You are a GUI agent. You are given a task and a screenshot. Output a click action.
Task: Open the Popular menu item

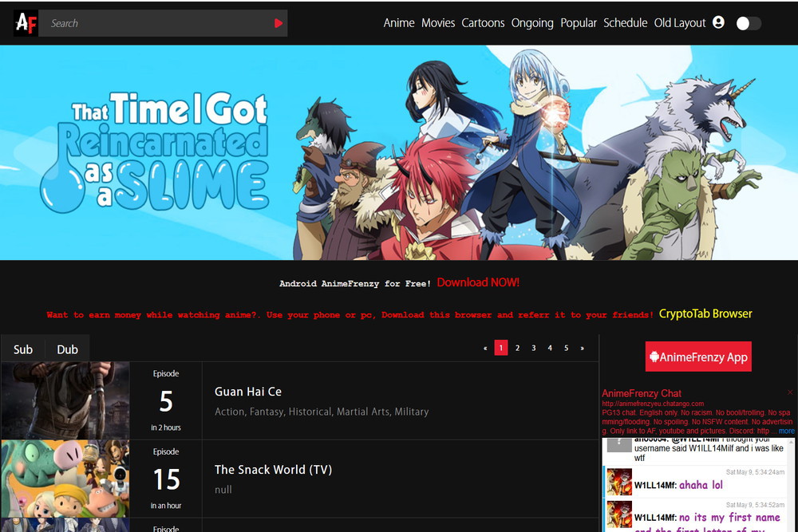click(579, 23)
